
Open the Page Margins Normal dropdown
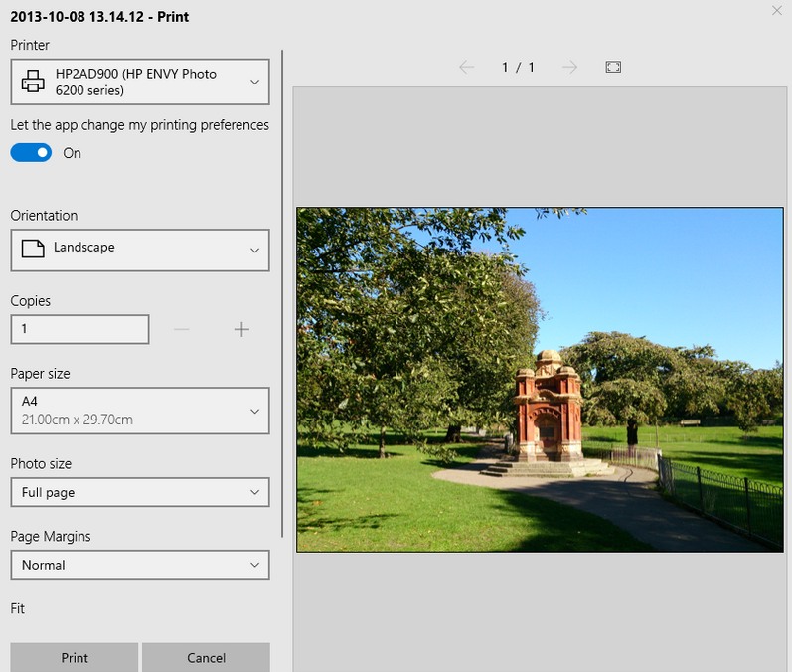pyautogui.click(x=140, y=565)
